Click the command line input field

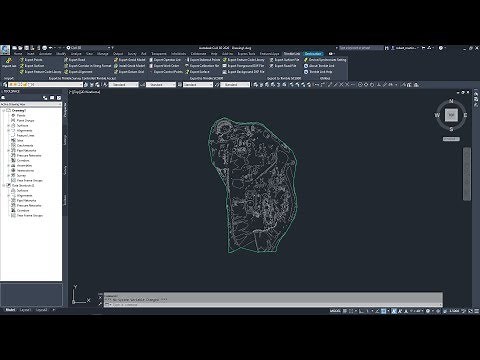click(273, 305)
